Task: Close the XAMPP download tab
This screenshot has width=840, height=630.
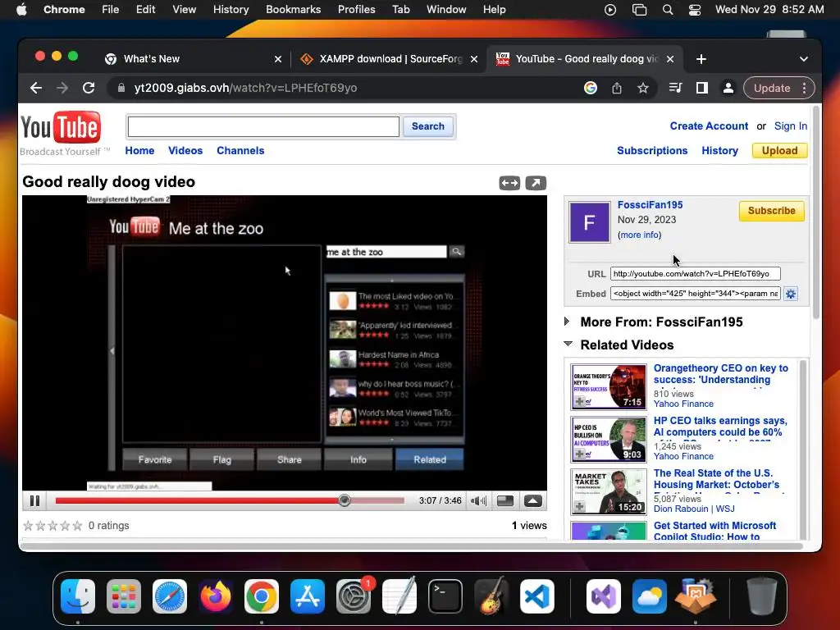Action: pyautogui.click(x=474, y=59)
